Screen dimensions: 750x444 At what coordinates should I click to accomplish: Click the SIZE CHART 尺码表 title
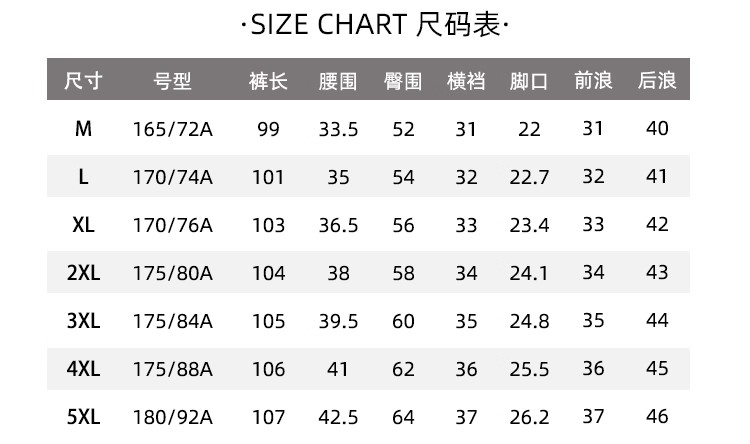[375, 25]
